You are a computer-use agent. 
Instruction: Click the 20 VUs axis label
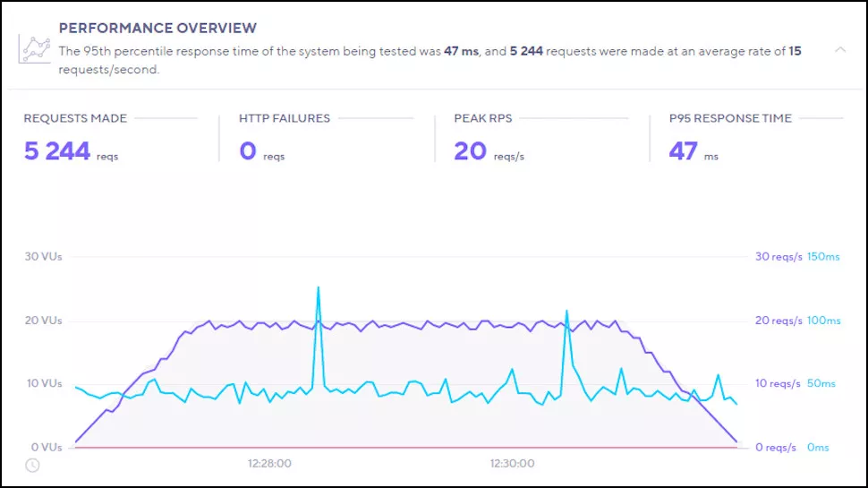(x=43, y=321)
